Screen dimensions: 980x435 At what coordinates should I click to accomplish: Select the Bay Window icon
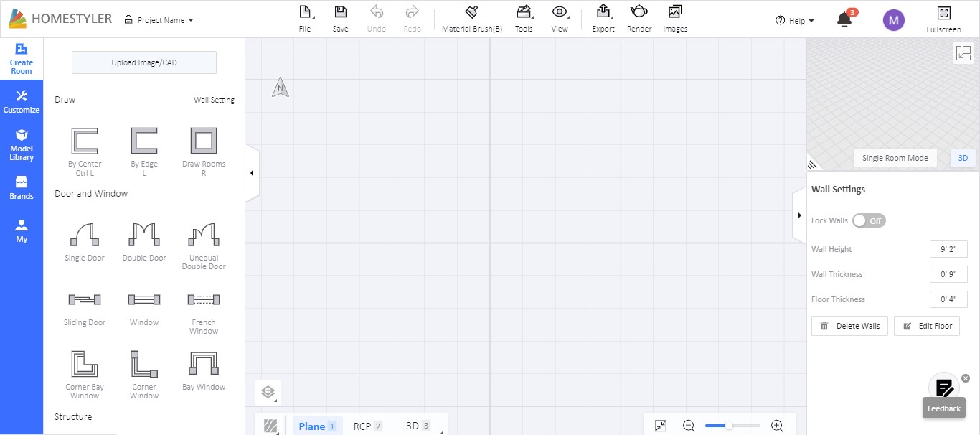pyautogui.click(x=204, y=364)
